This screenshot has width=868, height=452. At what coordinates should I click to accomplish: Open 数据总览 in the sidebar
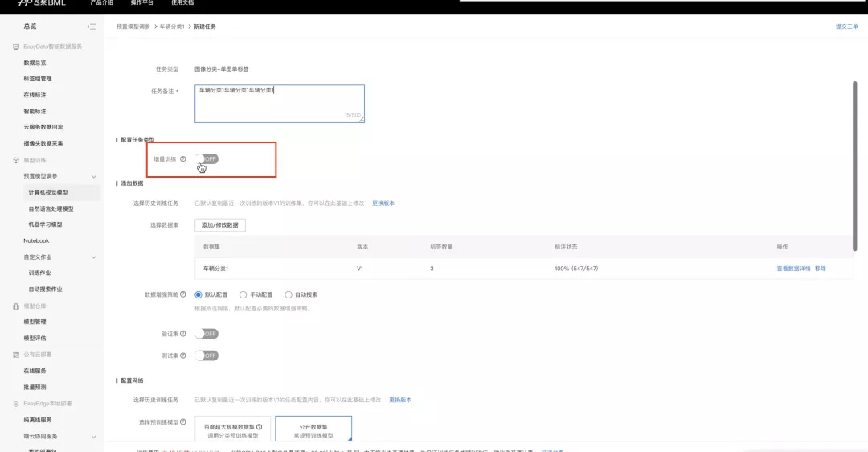tap(35, 64)
